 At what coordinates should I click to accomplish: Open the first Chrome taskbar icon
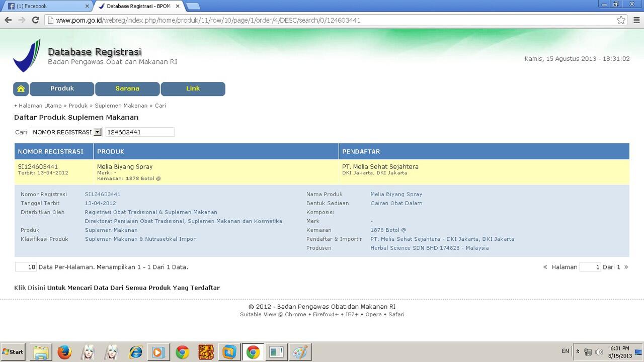(182, 352)
